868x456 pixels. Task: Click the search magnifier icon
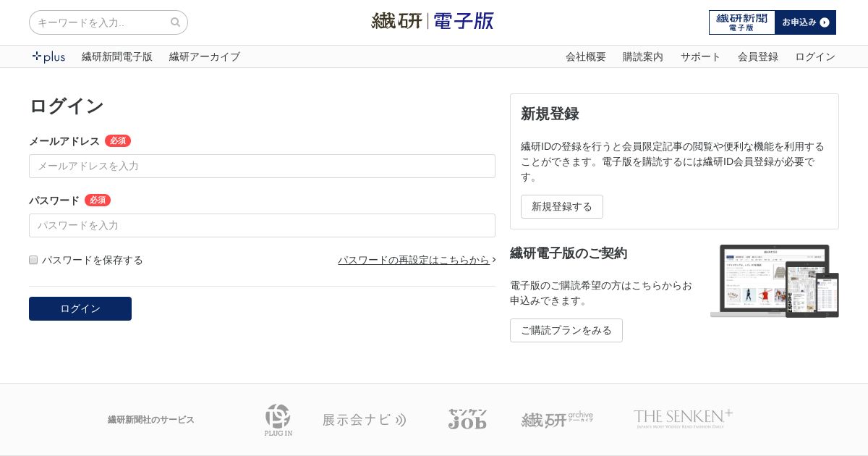pos(175,22)
